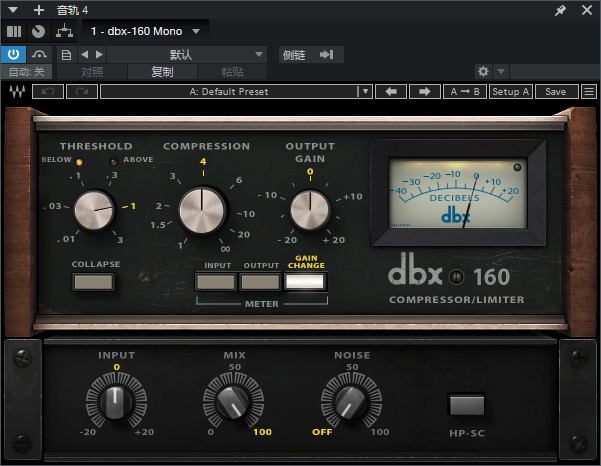Select the OUTPUT meter button
This screenshot has width=601, height=466.
pos(260,282)
